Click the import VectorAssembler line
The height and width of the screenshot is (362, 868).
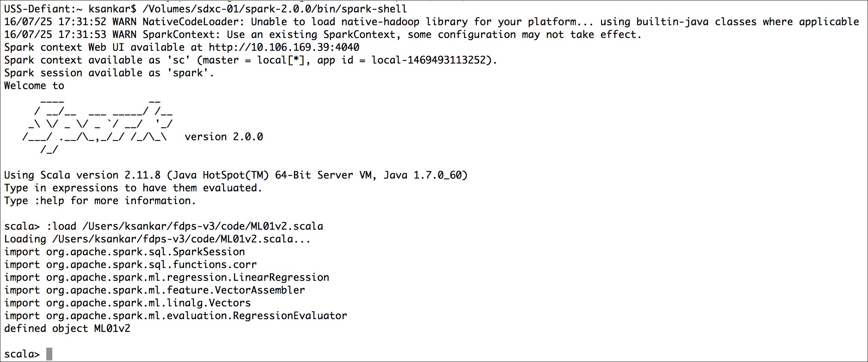(x=155, y=290)
